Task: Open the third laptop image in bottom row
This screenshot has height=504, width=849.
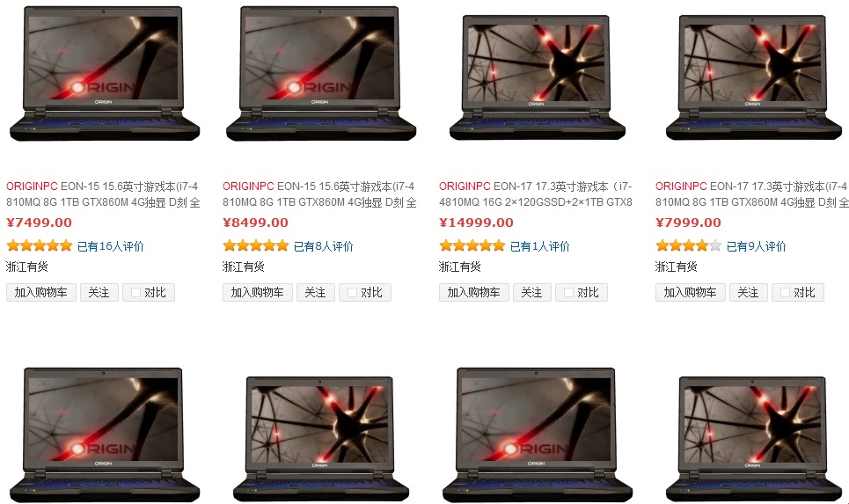Action: click(538, 435)
